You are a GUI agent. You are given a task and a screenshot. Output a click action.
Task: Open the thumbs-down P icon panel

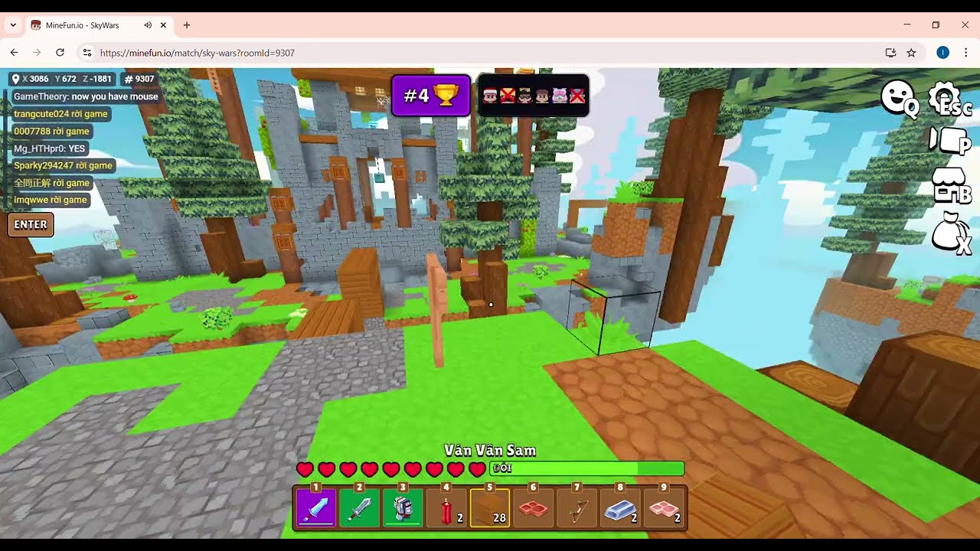[x=949, y=140]
